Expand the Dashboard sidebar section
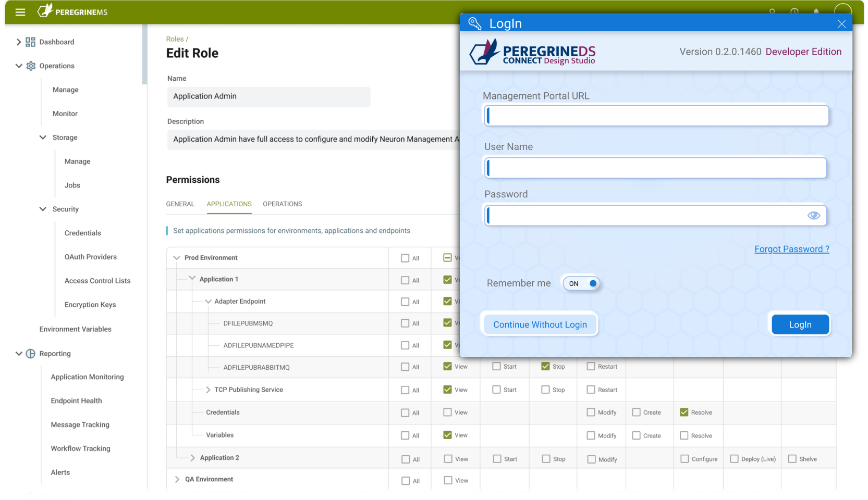The image size is (868, 500). [x=19, y=42]
